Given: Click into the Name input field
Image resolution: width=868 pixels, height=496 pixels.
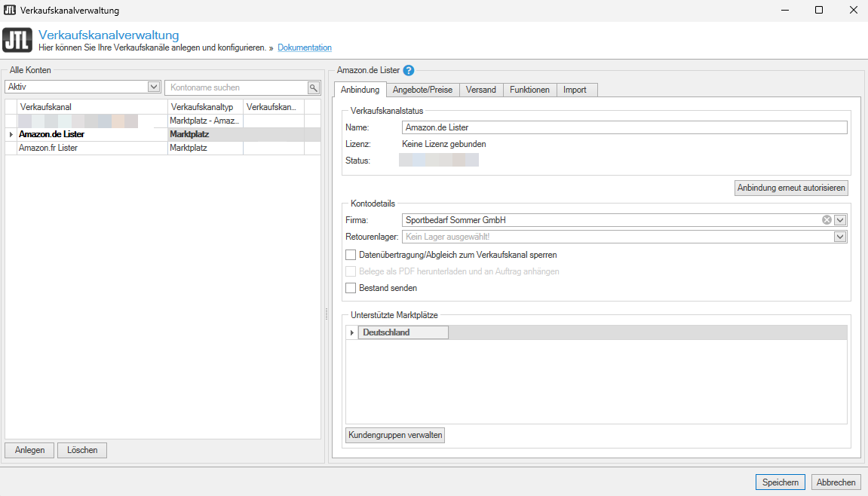Looking at the screenshot, I should (x=624, y=127).
